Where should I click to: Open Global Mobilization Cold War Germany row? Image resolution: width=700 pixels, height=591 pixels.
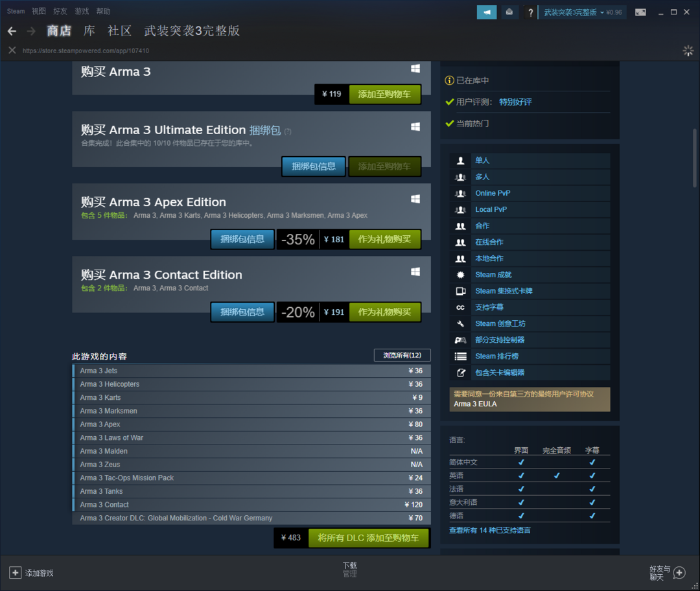tap(251, 518)
